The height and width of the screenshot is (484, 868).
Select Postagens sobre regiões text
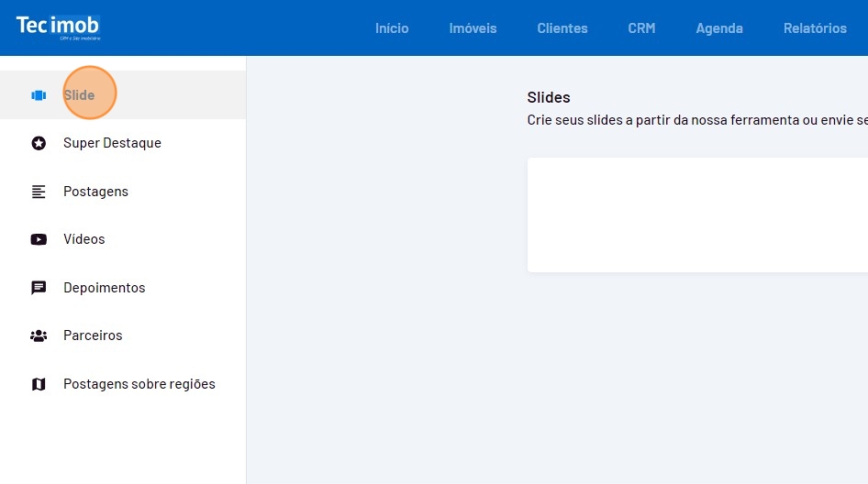139,384
